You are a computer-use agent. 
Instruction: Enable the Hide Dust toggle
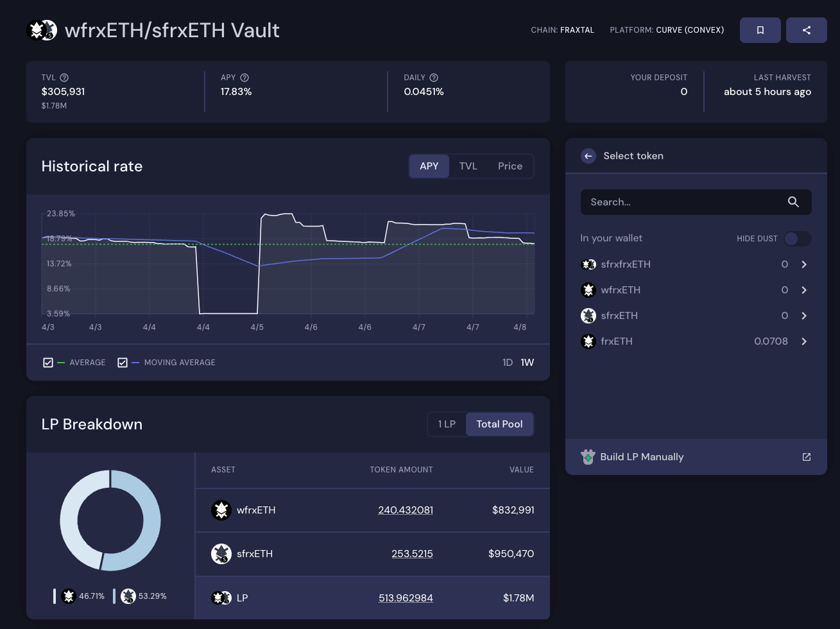point(797,239)
